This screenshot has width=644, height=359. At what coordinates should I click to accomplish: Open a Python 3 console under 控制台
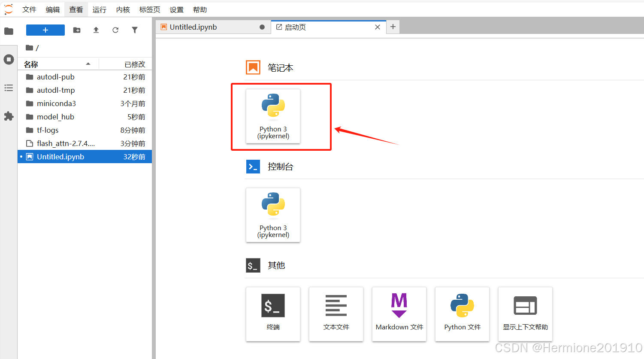click(273, 215)
